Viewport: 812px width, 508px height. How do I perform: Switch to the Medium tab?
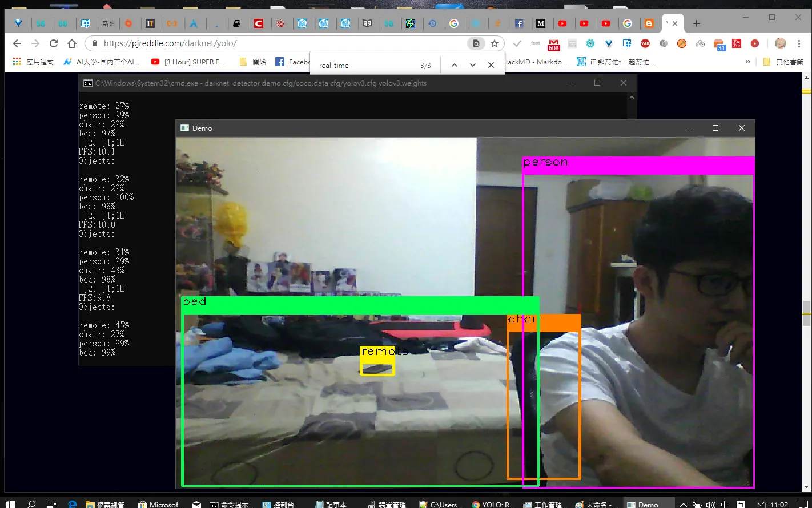541,23
